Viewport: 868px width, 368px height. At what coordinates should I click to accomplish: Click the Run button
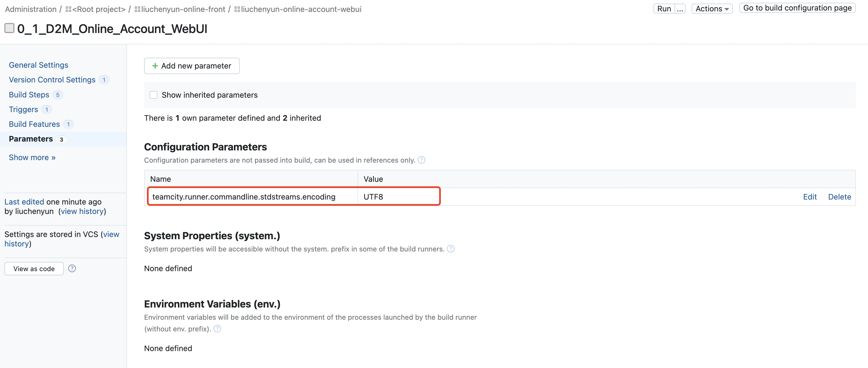(664, 8)
